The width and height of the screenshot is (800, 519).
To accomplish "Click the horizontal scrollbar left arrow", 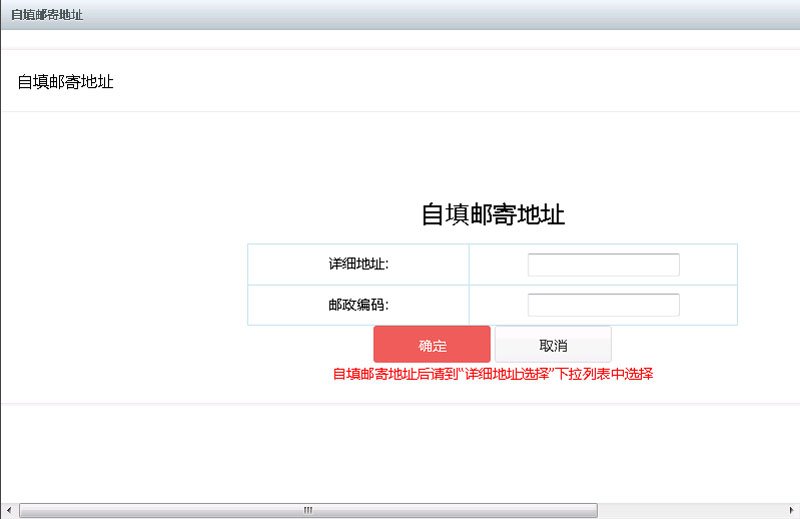I will pyautogui.click(x=9, y=510).
